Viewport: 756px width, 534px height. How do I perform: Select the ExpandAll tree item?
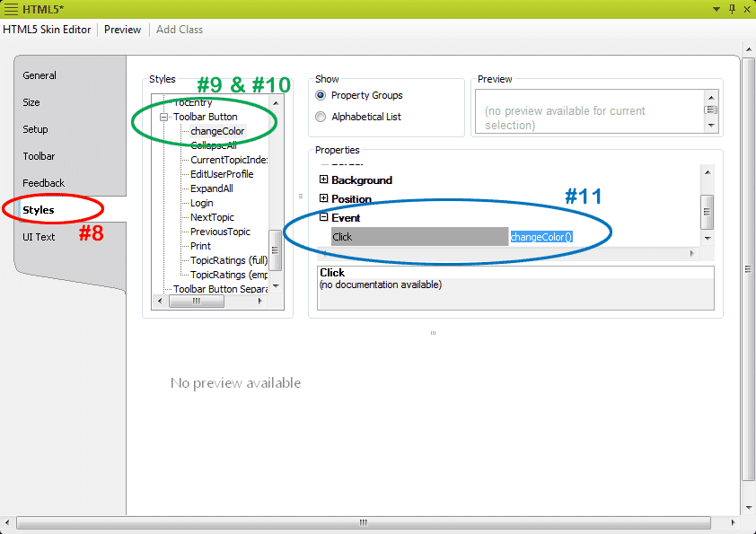pyautogui.click(x=212, y=188)
